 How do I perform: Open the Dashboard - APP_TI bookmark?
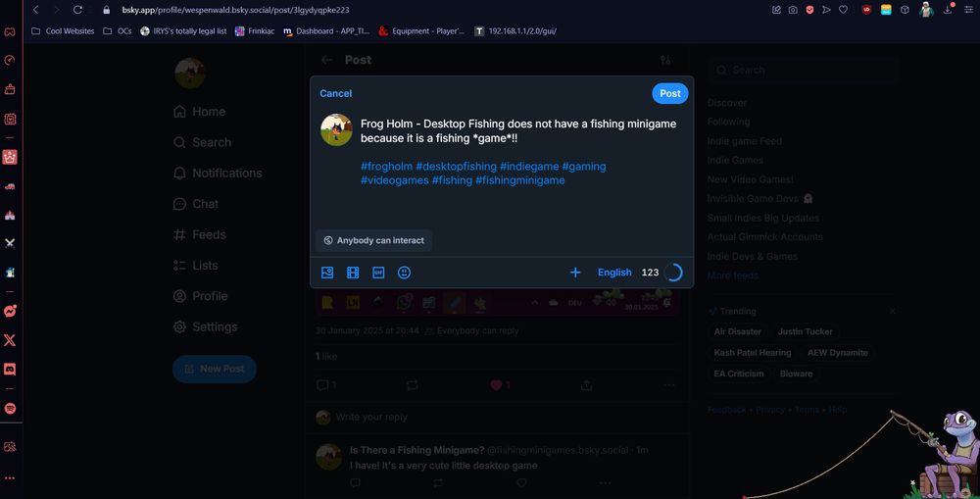pos(326,30)
